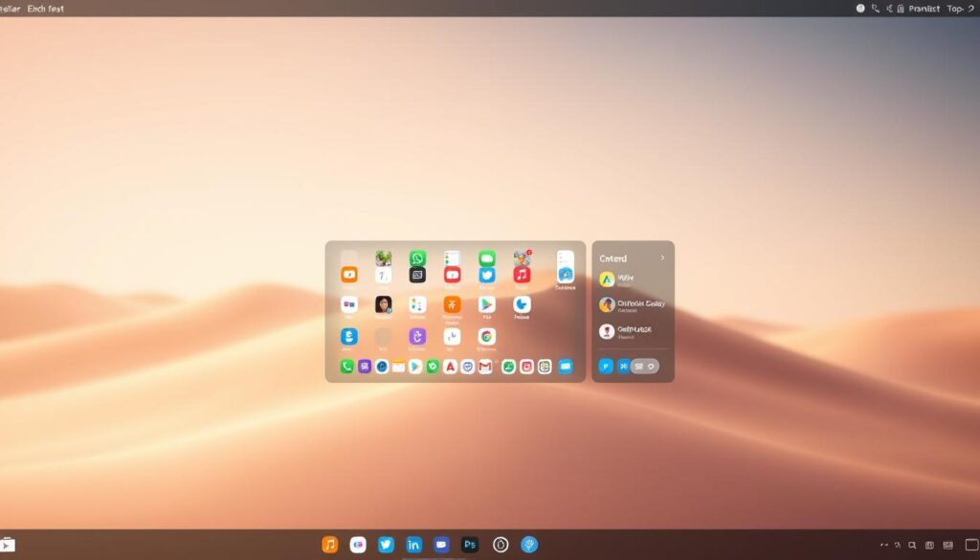Click the green Phone app icon
980x560 pixels.
pos(346,367)
